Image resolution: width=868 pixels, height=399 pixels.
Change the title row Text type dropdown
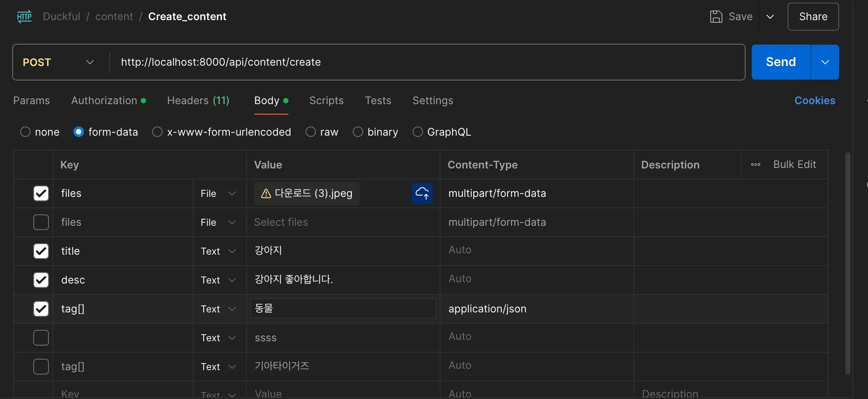[219, 251]
